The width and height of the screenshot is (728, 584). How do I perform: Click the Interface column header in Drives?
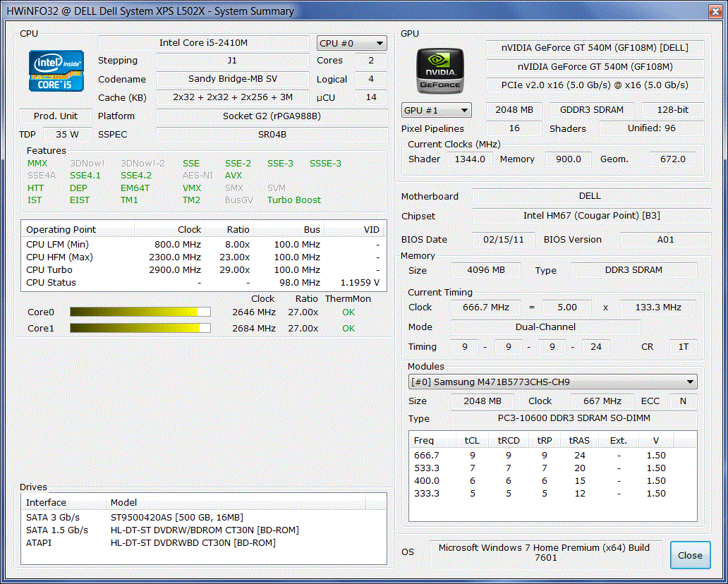click(64, 502)
